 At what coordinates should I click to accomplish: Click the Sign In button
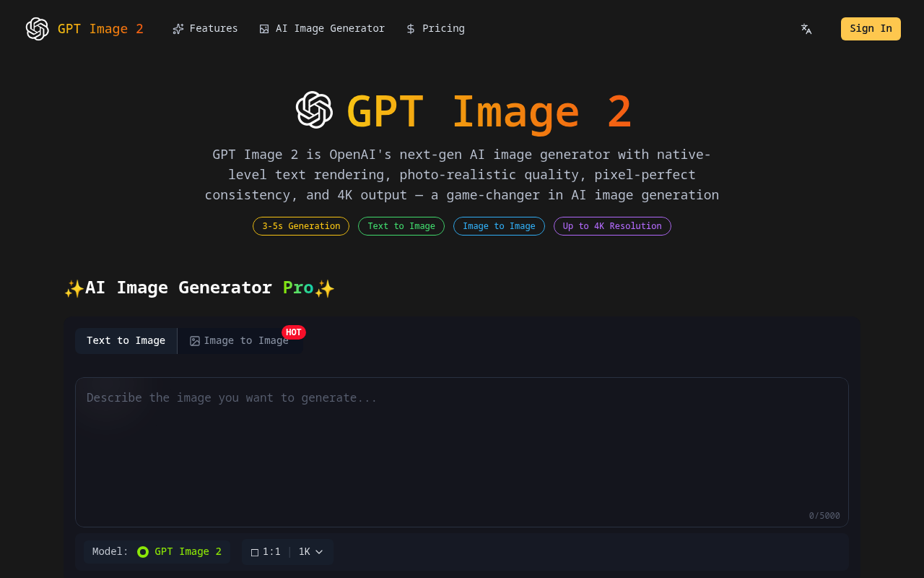[871, 28]
